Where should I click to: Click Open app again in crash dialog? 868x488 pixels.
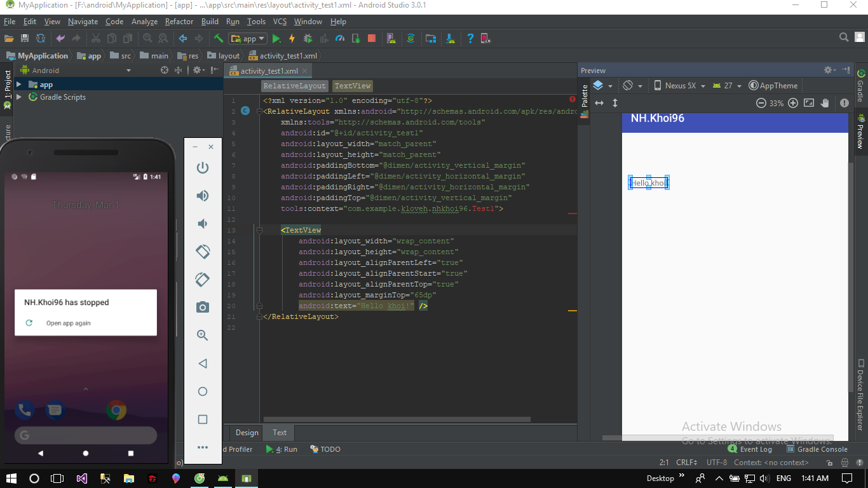pos(68,323)
